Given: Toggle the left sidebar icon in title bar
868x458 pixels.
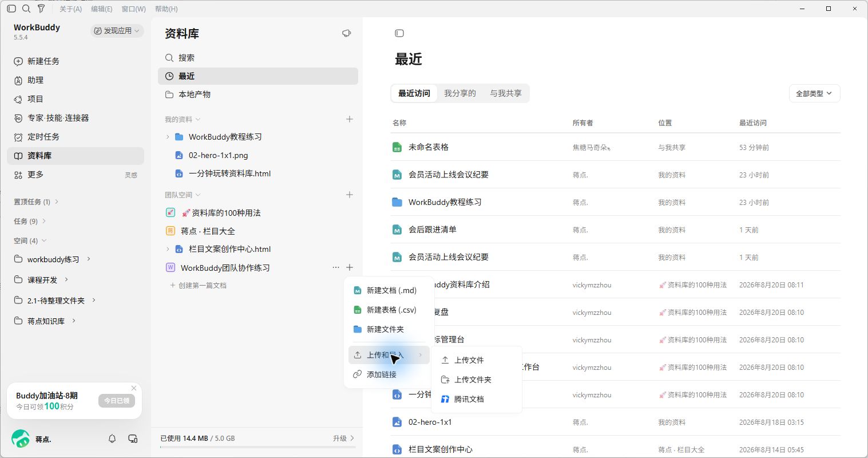Looking at the screenshot, I should [x=11, y=9].
